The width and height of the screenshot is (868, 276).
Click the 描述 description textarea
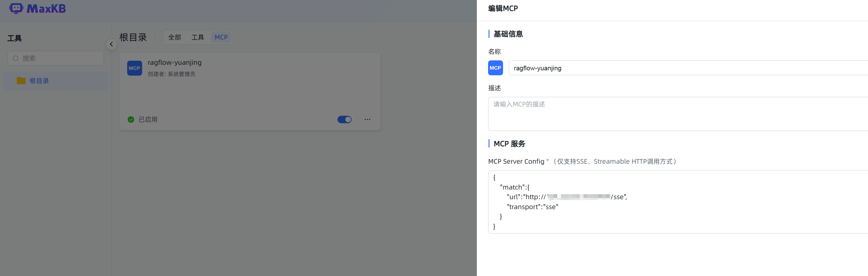pos(678,114)
